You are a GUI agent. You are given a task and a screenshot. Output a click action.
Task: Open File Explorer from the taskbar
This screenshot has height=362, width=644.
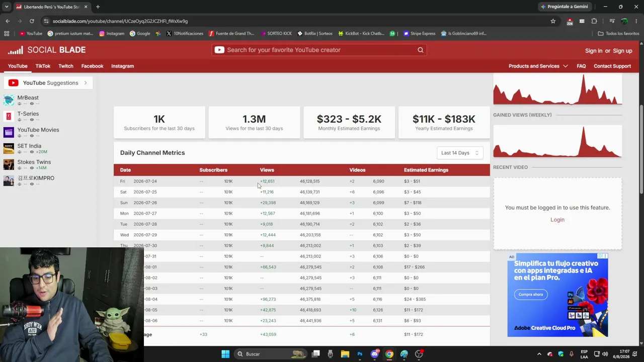tap(345, 354)
